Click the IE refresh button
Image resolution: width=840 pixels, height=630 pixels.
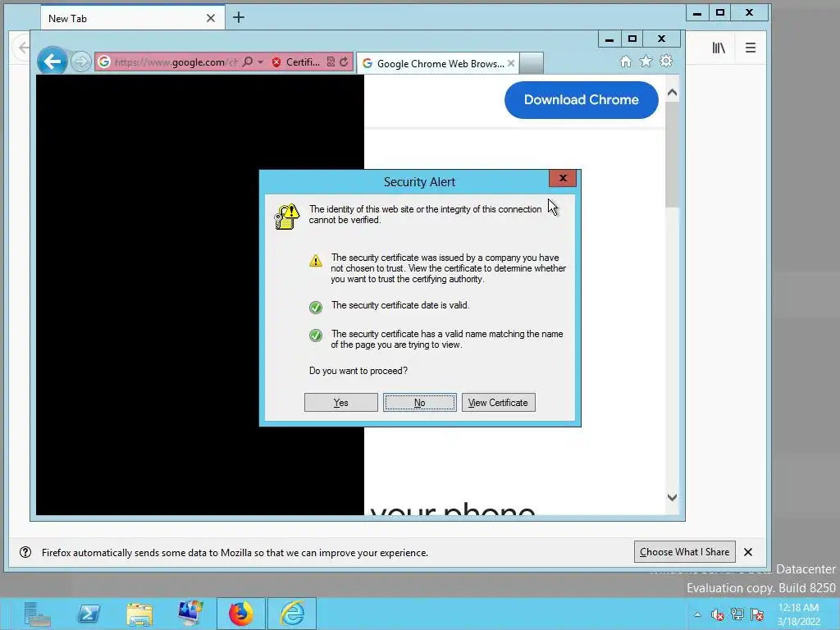(344, 62)
